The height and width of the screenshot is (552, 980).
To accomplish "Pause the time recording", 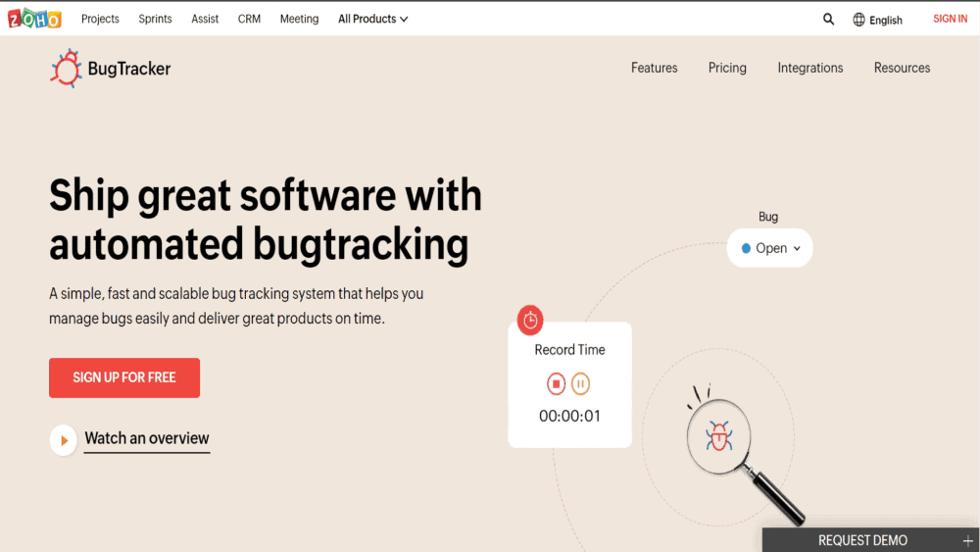I will click(x=580, y=383).
